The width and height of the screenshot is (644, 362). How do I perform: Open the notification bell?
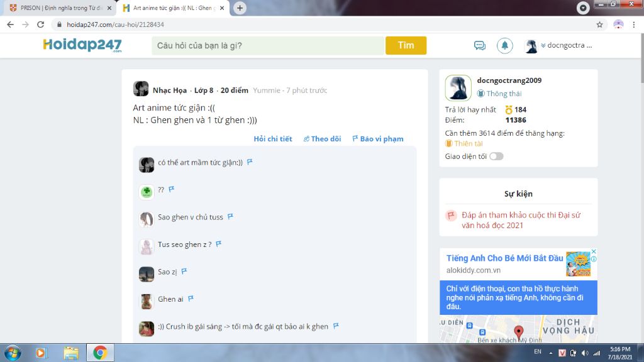(504, 45)
